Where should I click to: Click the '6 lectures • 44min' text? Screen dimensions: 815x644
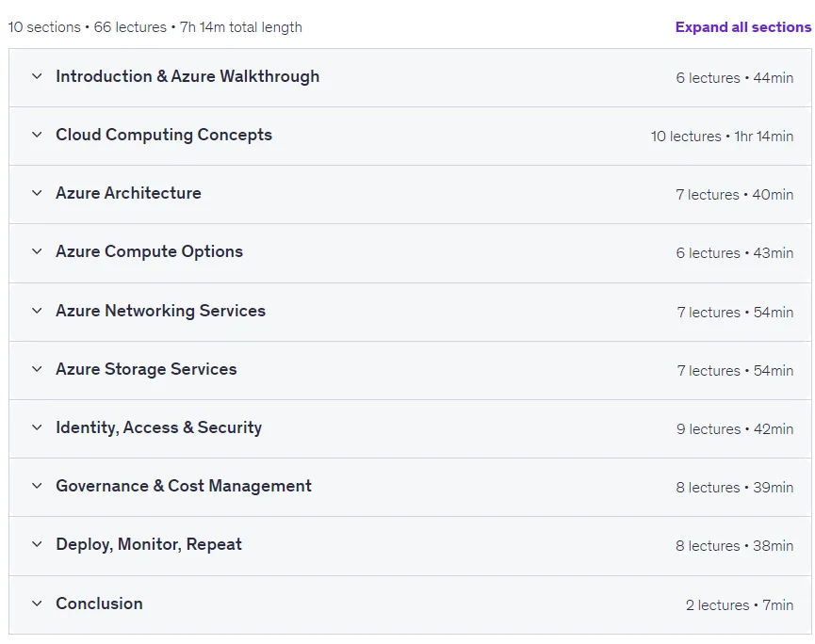[x=734, y=78]
